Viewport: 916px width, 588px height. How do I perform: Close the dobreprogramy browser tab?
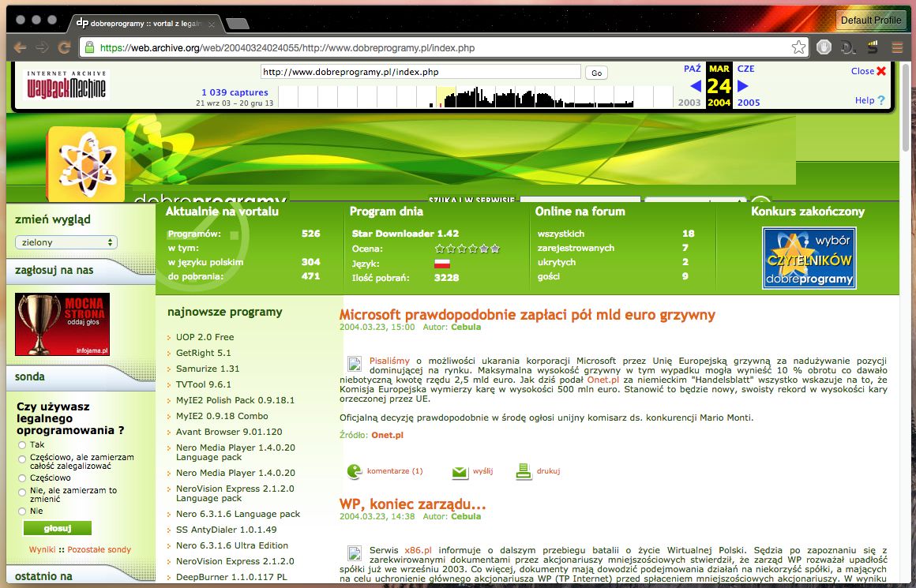point(212,24)
